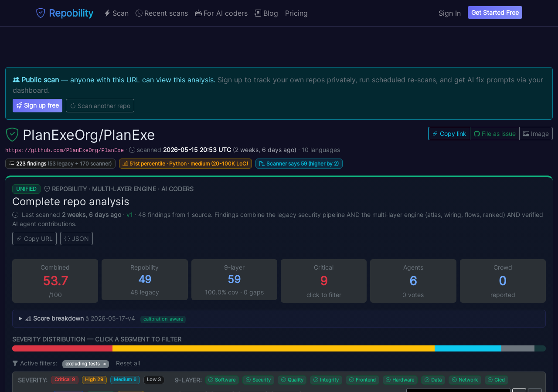Go to Recent scans in navbar
This screenshot has width=558, height=392.
point(162,13)
